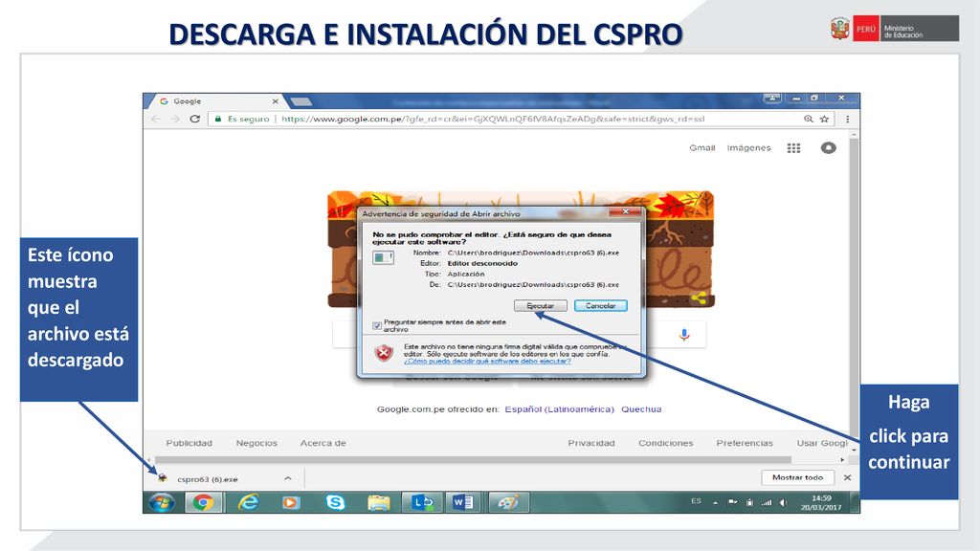The width and height of the screenshot is (980, 551).
Task: Click the doodle share icon
Action: (x=699, y=298)
